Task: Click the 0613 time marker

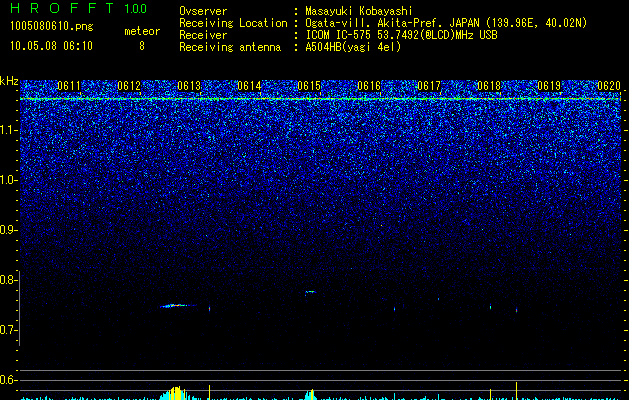Action: (189, 86)
